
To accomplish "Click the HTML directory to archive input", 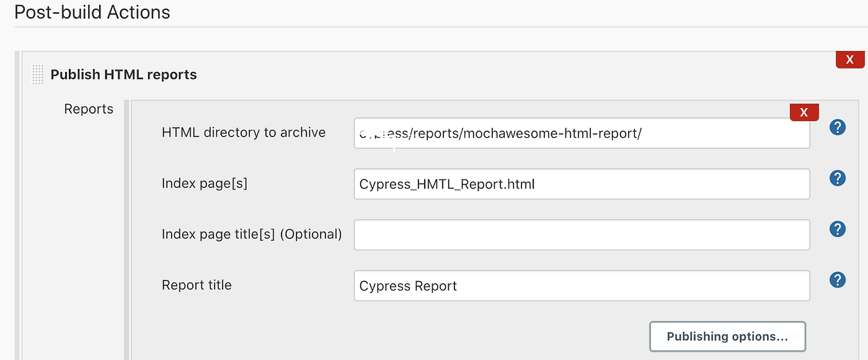I will 581,133.
